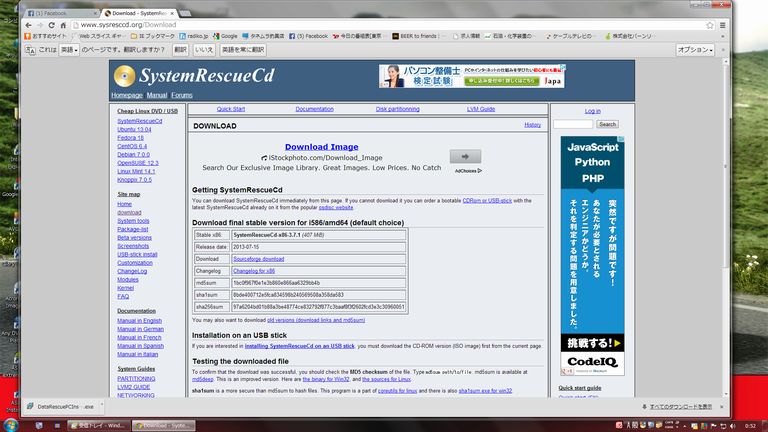
Task: Click the 英語を常に翻訳 button
Action: click(x=243, y=50)
